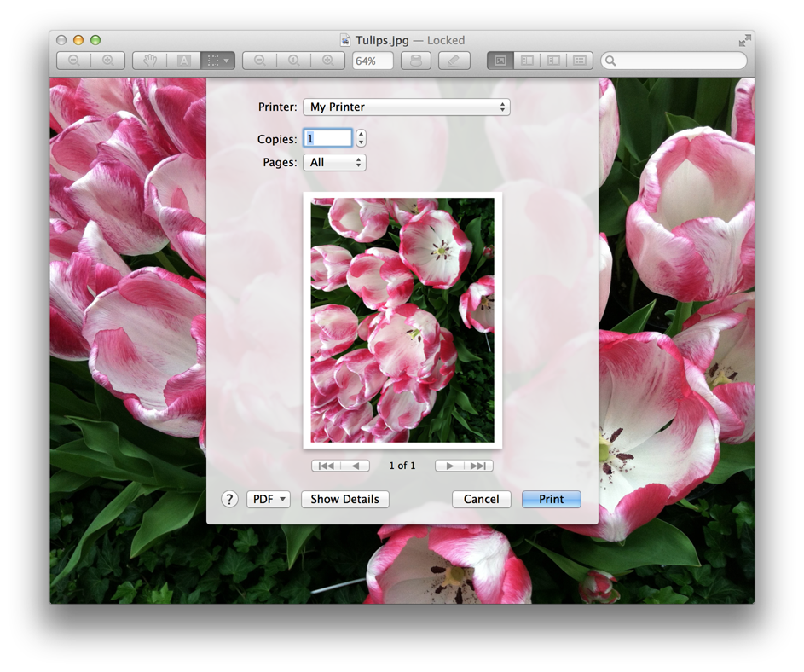Toggle the Thumbnails sidebar view

(x=527, y=61)
